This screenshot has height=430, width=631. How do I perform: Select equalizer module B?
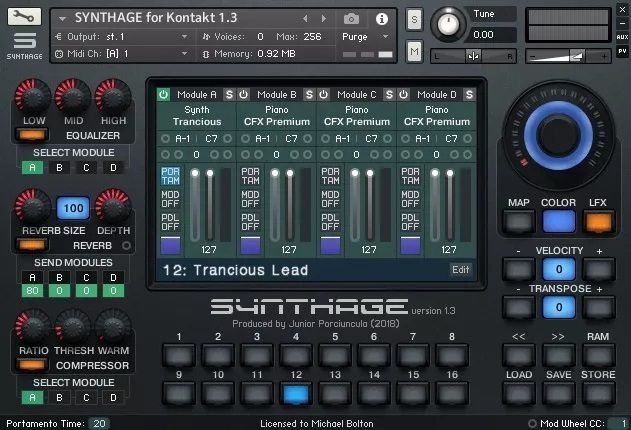[x=59, y=168]
